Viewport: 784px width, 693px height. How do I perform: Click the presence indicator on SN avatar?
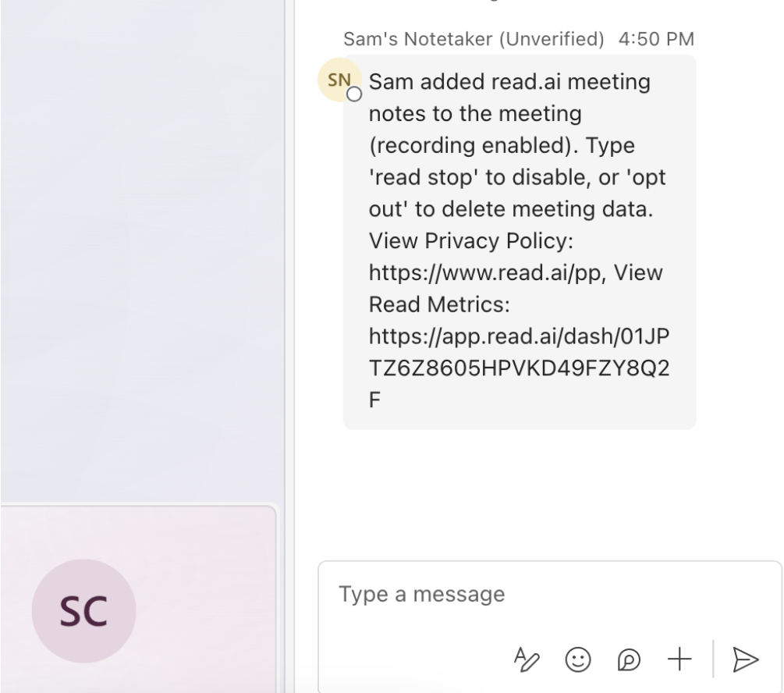(355, 94)
